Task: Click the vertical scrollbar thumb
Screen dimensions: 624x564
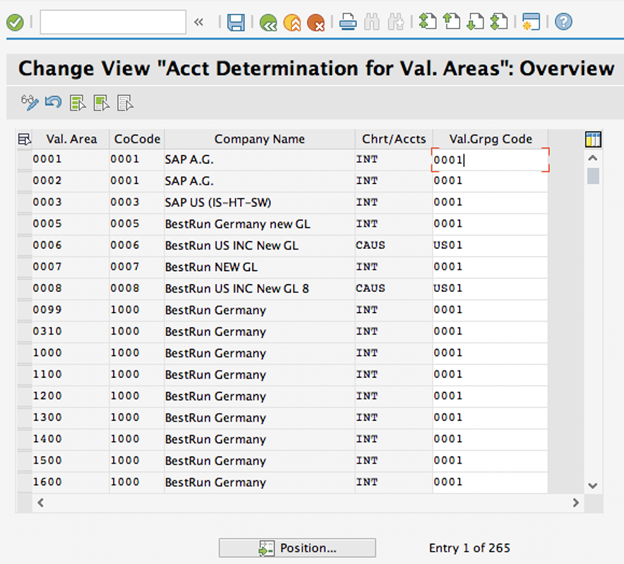Action: pos(593,176)
